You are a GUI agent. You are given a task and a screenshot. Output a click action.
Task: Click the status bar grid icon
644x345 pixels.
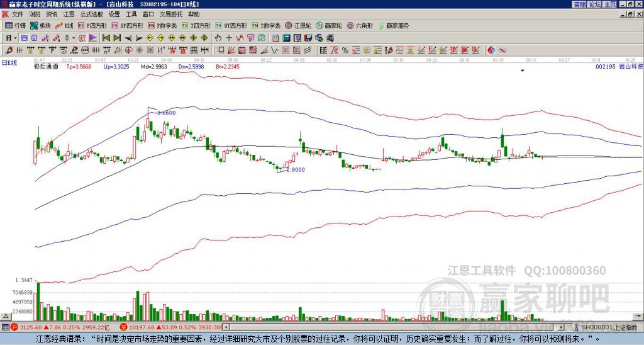tap(5, 327)
